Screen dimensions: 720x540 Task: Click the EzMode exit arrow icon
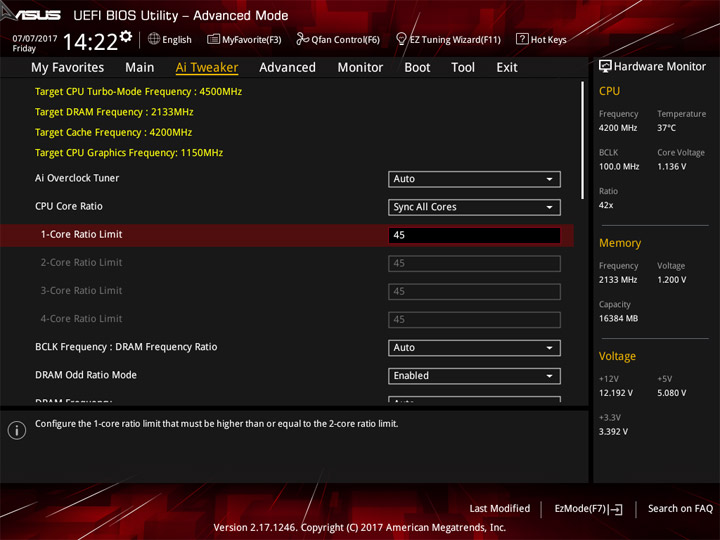[616, 509]
